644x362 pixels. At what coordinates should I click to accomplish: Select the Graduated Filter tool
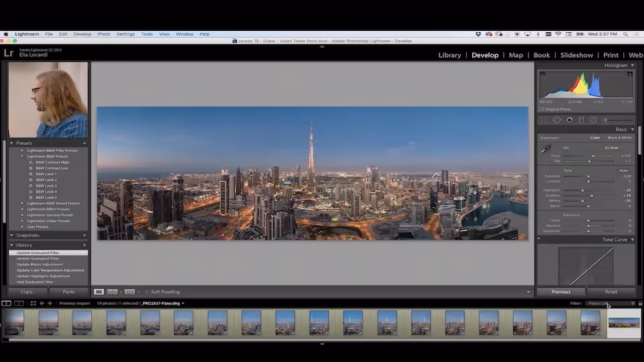point(581,120)
